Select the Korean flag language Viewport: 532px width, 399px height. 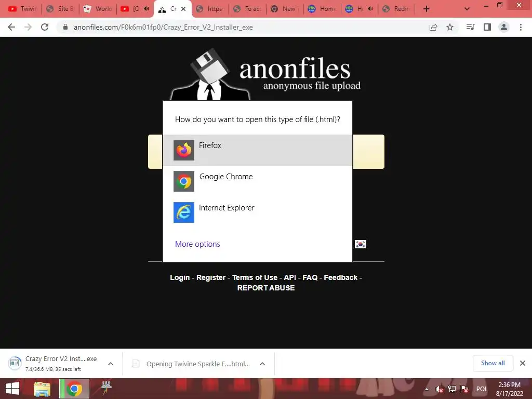point(361,244)
